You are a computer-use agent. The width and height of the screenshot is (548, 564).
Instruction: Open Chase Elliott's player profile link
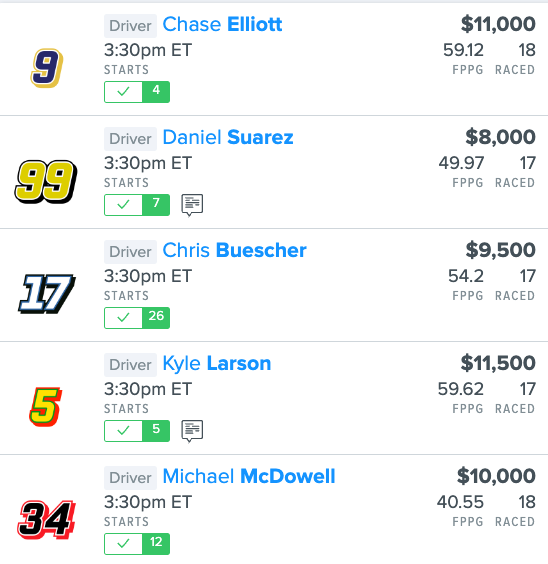pos(222,24)
